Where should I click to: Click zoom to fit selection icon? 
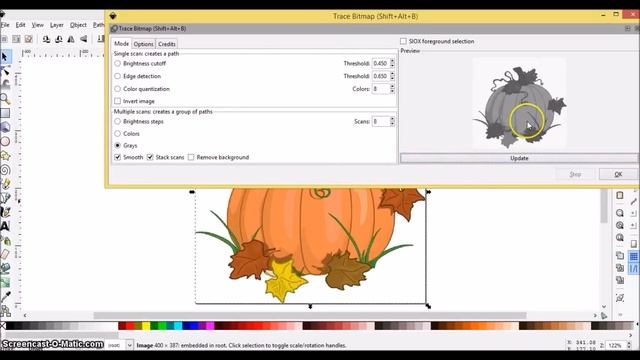pyautogui.click(x=620, y=213)
